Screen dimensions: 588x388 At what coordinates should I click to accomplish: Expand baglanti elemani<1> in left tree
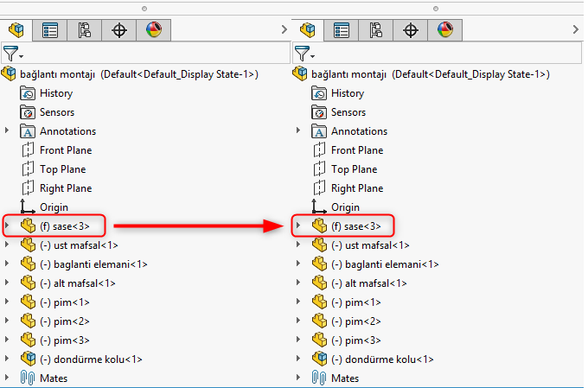7,264
